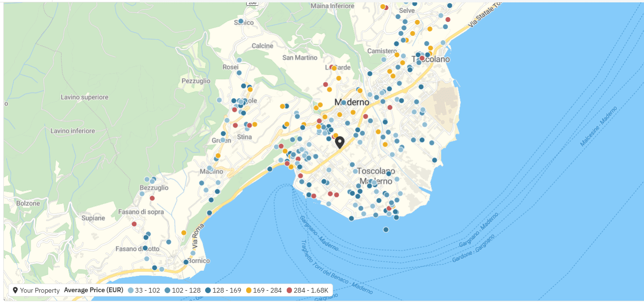This screenshot has width=644, height=306.
Task: Click the 33 - 102 light blue legend swatch
Action: click(131, 290)
